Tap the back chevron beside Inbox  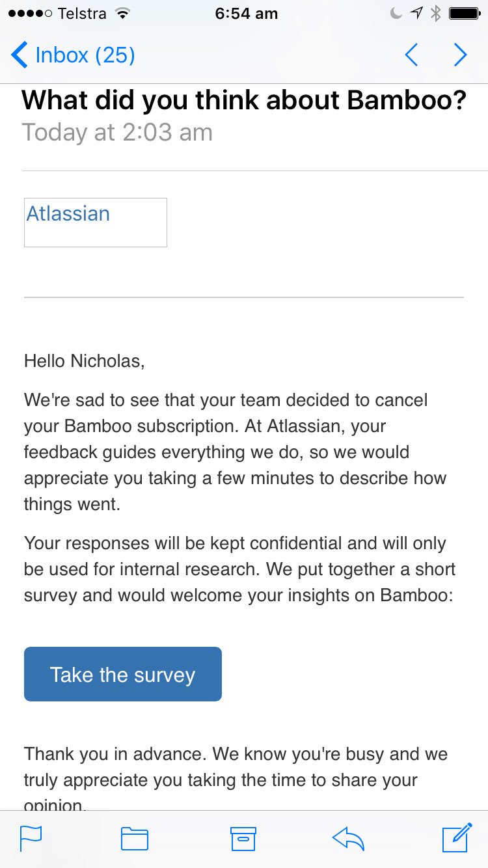tap(20, 55)
